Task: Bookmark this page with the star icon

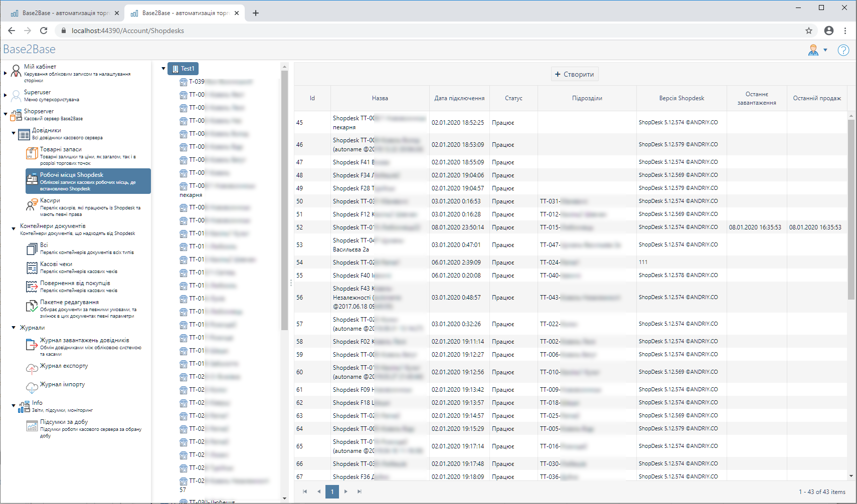Action: tap(809, 31)
